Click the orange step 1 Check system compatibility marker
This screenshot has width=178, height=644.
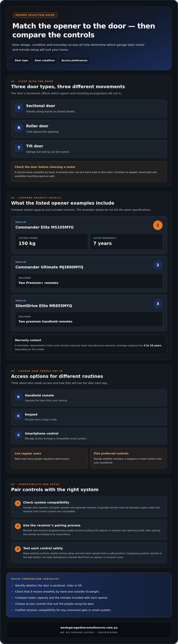click(x=18, y=503)
